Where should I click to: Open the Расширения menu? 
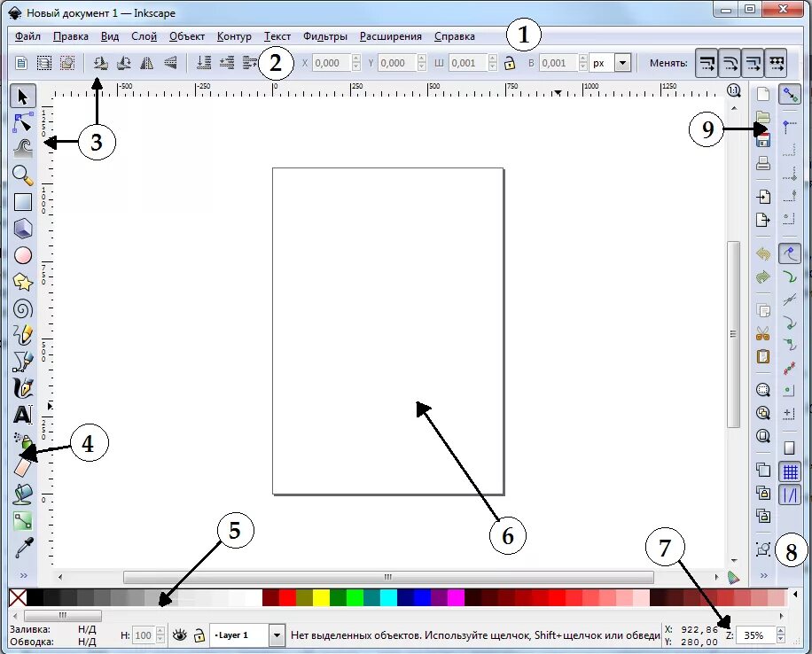pyautogui.click(x=391, y=36)
